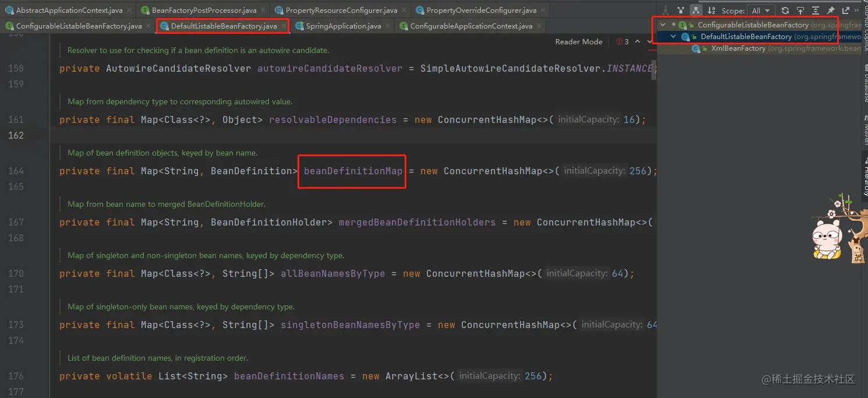Toggle autoscroll to source in Hierarchy

click(x=800, y=10)
